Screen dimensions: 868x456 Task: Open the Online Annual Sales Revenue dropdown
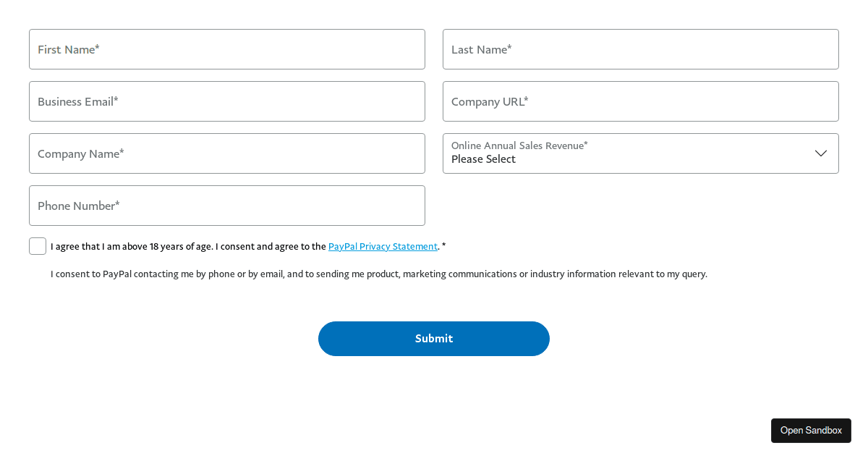(640, 153)
